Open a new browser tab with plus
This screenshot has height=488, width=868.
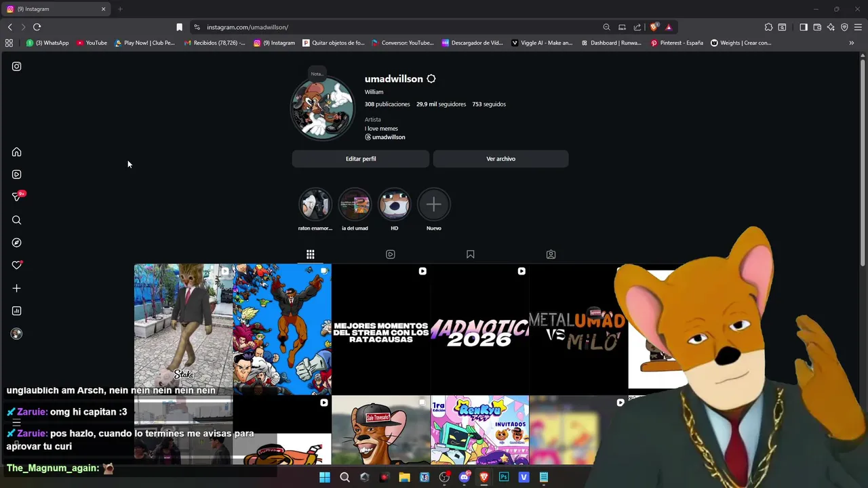(120, 9)
